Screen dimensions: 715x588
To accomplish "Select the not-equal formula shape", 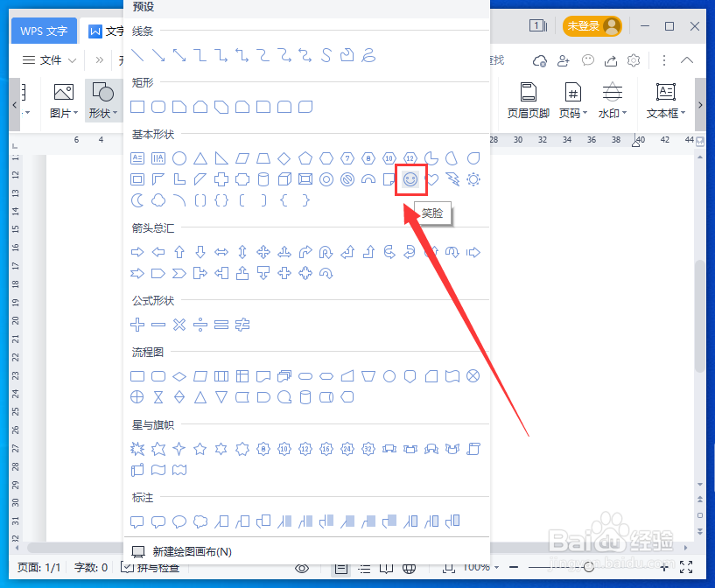I will coord(242,325).
